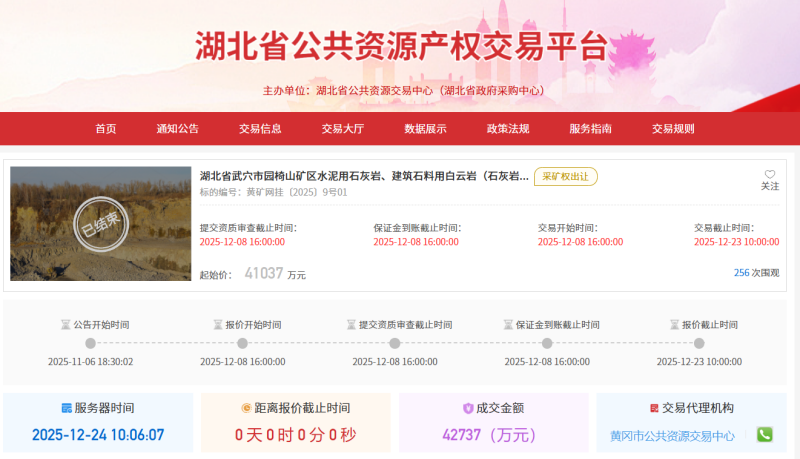Click the 服务器时间 server icon
The height and width of the screenshot is (459, 800).
pyautogui.click(x=66, y=408)
